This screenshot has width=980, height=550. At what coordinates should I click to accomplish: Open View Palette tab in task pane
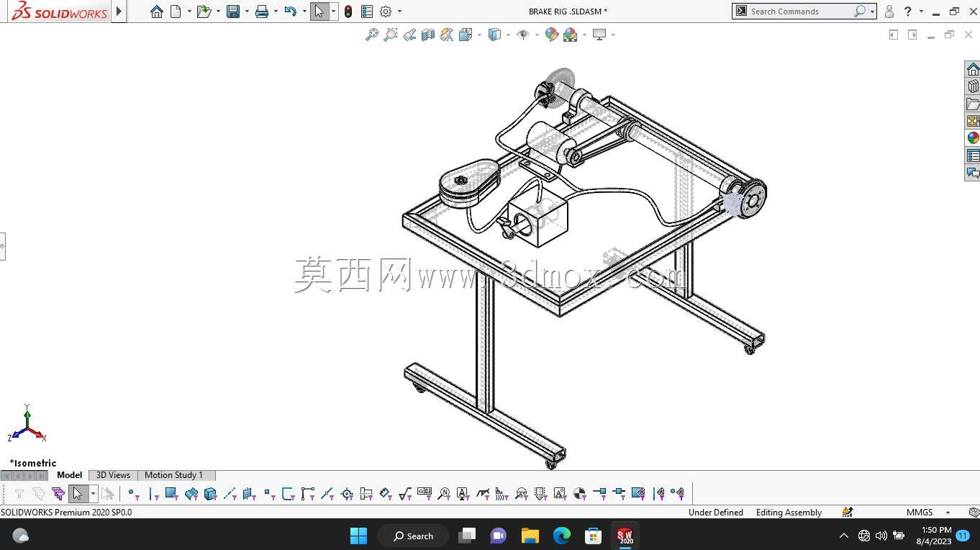click(x=973, y=121)
